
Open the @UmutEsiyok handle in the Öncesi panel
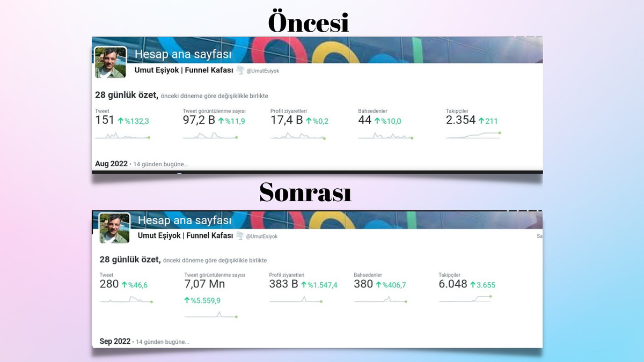tap(262, 71)
